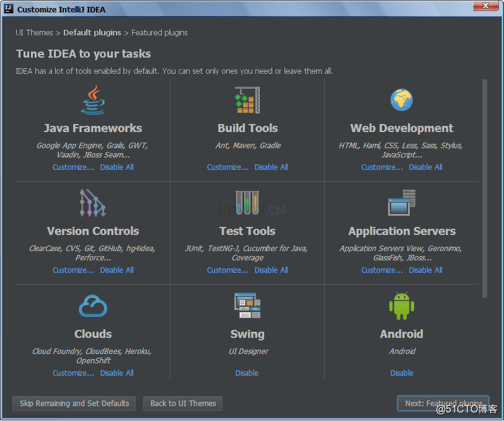Click the Featured plugins breadcrumb step

click(159, 33)
